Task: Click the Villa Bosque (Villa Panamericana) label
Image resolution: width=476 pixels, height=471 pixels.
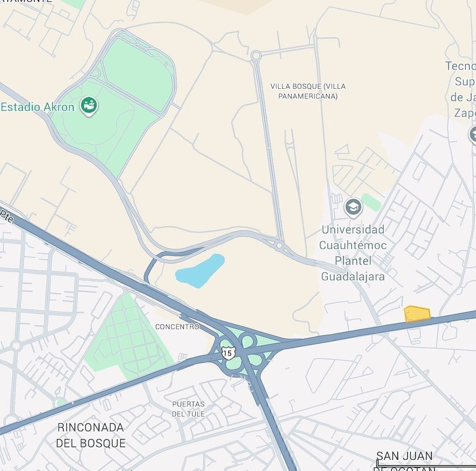Action: 308,91
